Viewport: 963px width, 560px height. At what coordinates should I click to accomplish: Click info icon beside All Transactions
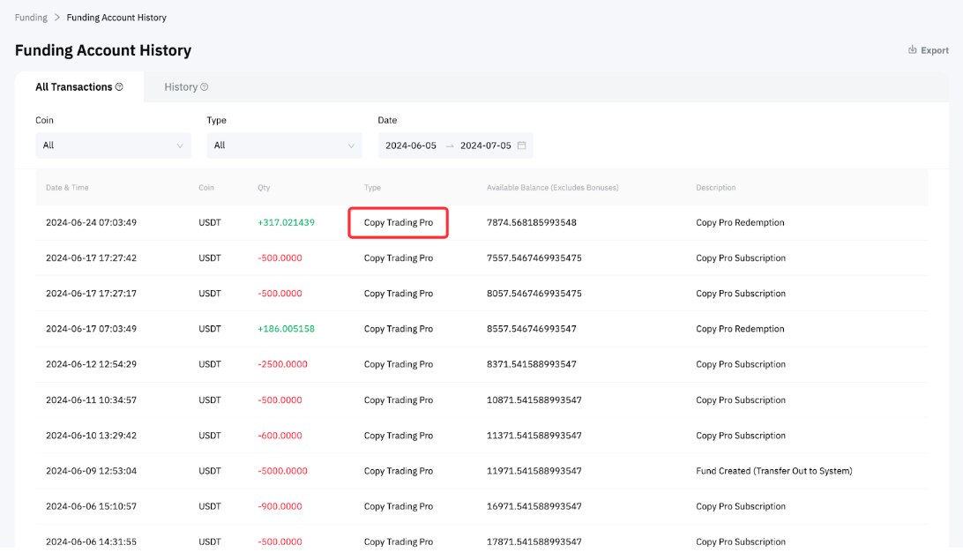coord(119,87)
